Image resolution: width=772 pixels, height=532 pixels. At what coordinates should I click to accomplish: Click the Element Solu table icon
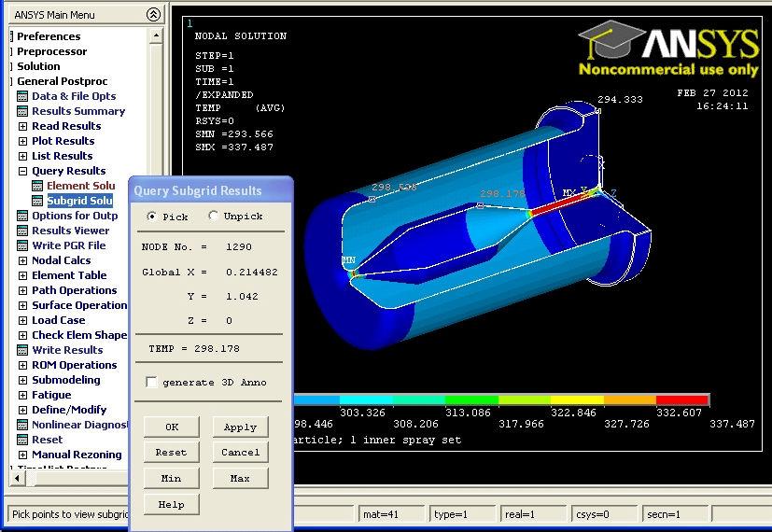[x=37, y=186]
